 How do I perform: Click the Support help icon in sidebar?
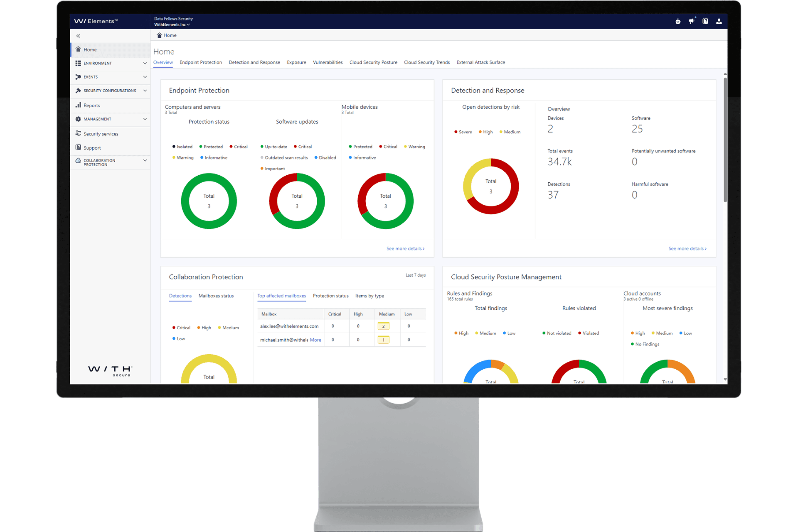pyautogui.click(x=78, y=147)
